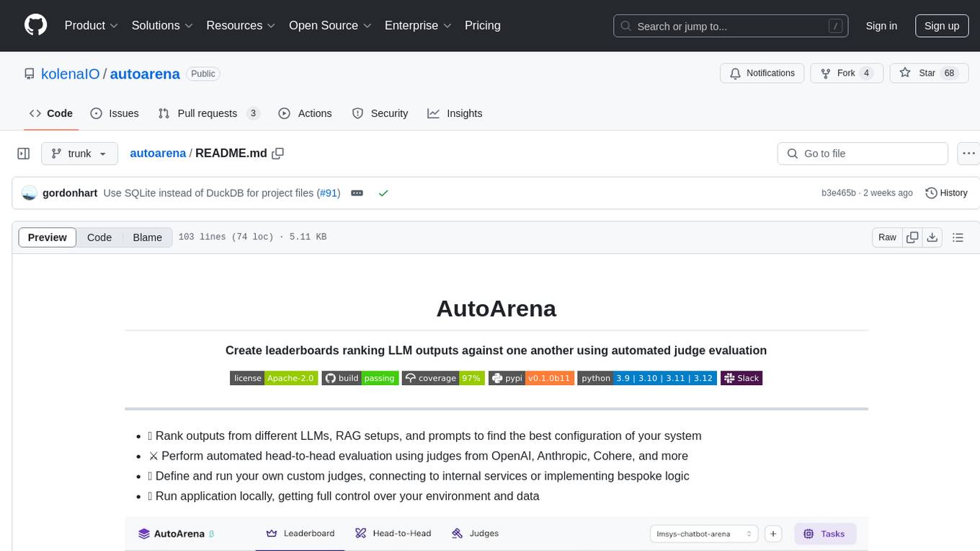Switch to the Security tab
The width and height of the screenshot is (980, 551).
click(x=380, y=113)
